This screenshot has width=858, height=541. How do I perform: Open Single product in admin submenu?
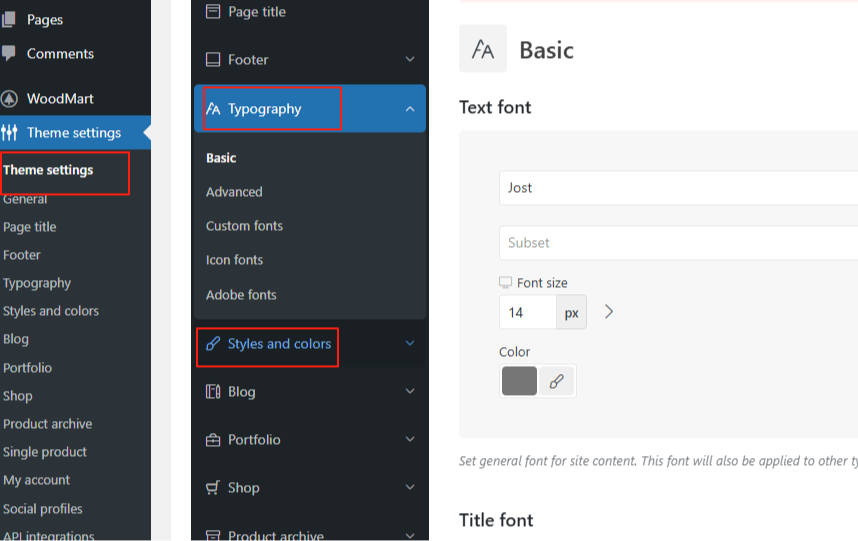coord(45,452)
